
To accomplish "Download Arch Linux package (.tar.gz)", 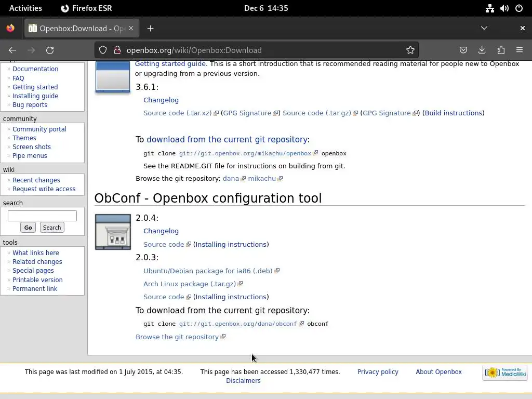I will point(190,284).
